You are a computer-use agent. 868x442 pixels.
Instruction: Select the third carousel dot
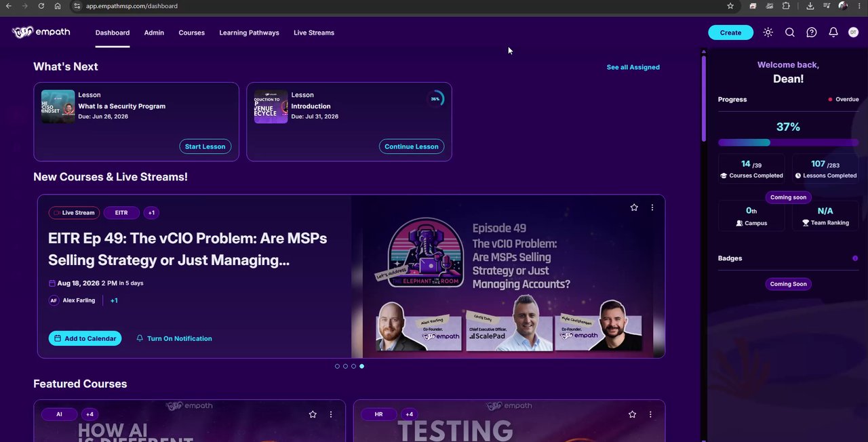[x=353, y=366]
